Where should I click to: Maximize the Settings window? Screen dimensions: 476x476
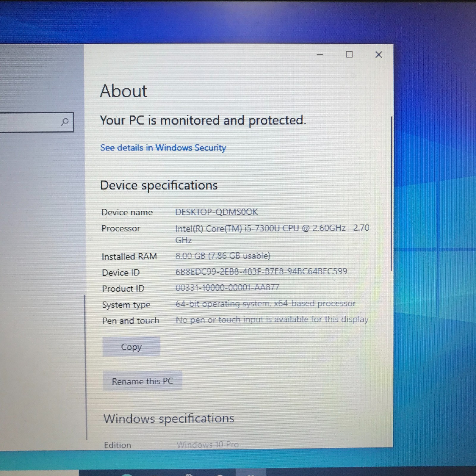tap(349, 54)
